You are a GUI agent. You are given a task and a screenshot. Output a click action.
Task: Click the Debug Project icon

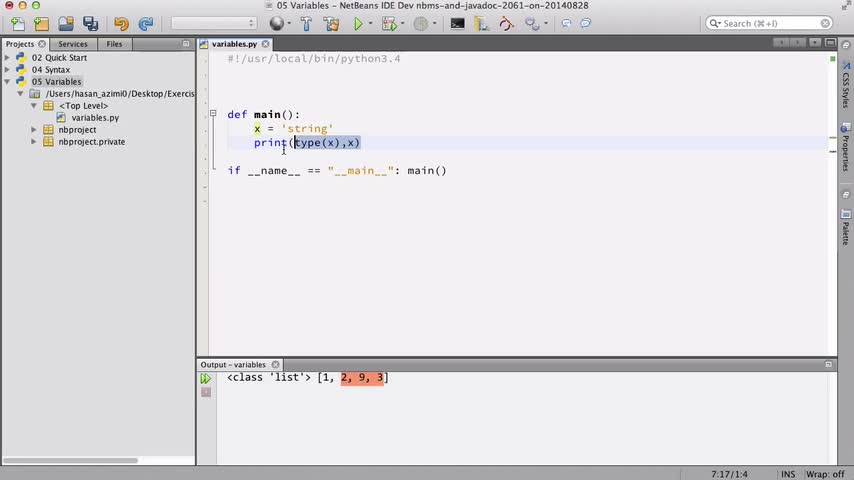[389, 23]
